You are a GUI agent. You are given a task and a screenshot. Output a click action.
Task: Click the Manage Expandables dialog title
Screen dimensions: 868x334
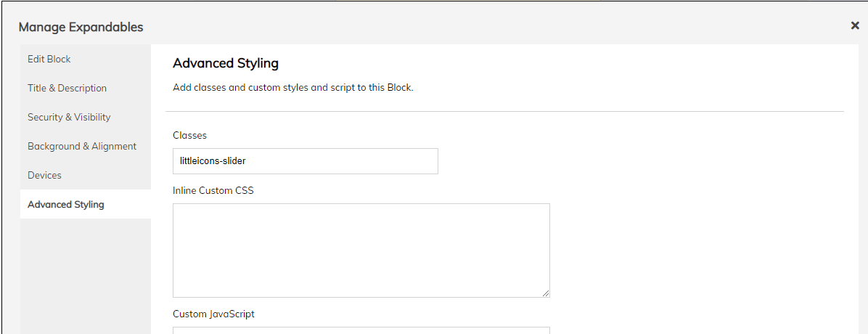[81, 27]
